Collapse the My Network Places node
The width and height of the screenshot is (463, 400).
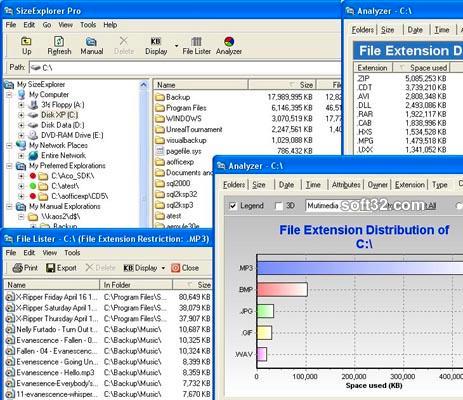point(9,145)
